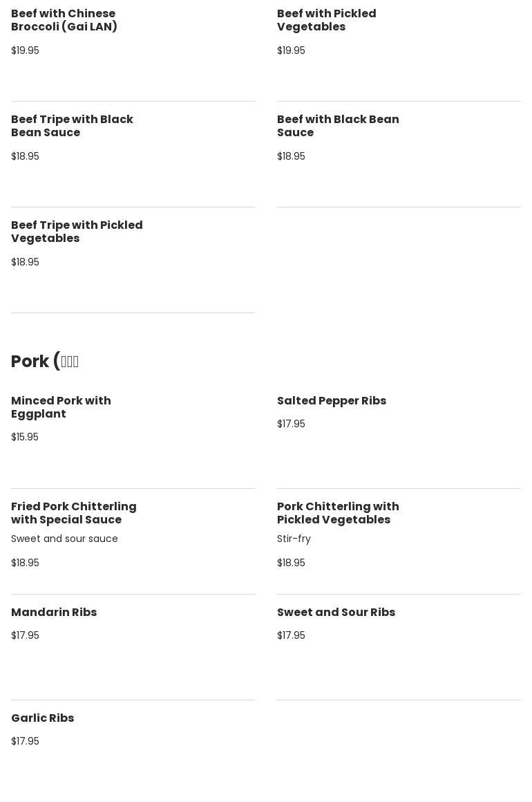The width and height of the screenshot is (532, 802).
Task: Click the price under Garlic Ribs
Action: [x=25, y=741]
